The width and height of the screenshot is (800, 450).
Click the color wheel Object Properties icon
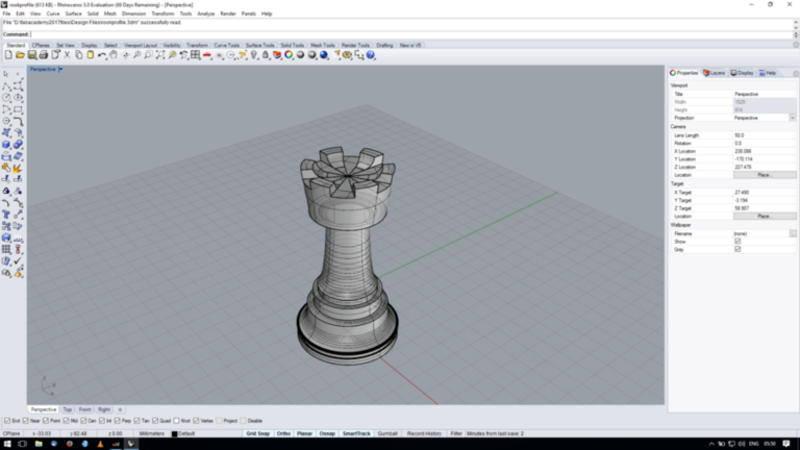point(289,55)
